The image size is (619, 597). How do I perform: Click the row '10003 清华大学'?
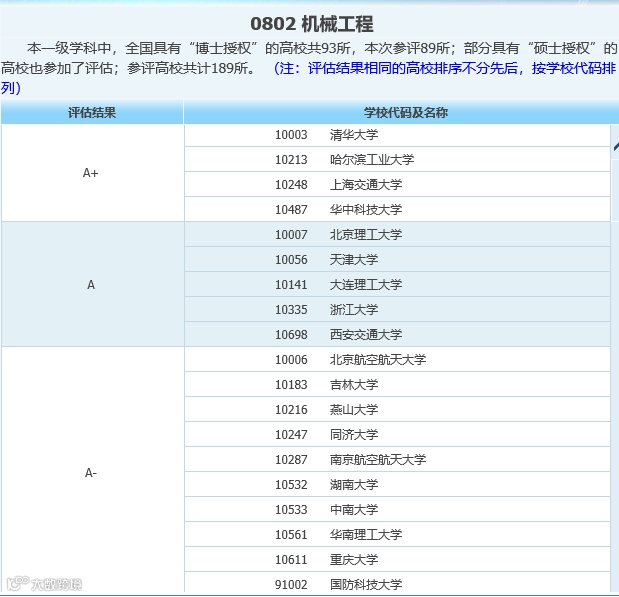tap(397, 135)
